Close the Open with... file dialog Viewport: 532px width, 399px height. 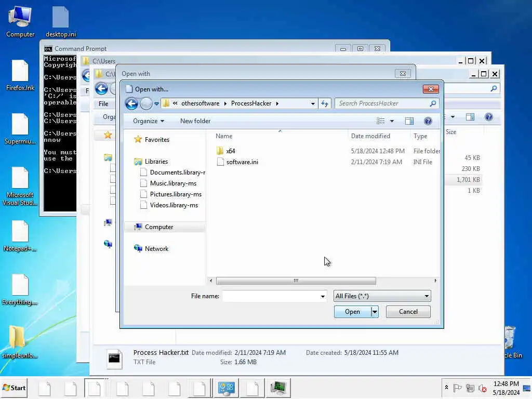click(431, 89)
